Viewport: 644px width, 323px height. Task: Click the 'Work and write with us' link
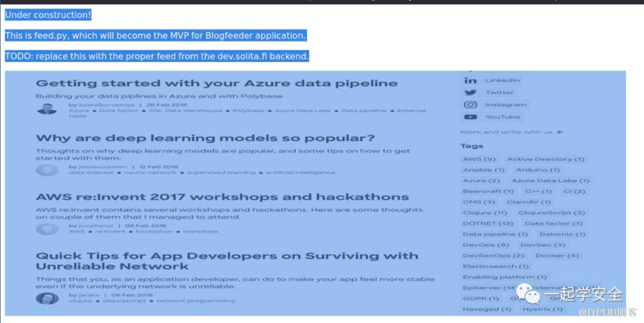point(507,132)
